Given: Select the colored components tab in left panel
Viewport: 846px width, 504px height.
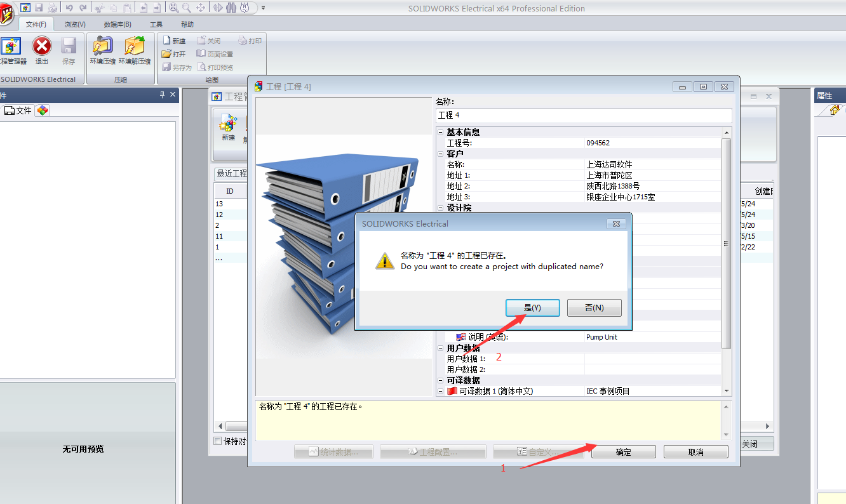Looking at the screenshot, I should pos(42,110).
